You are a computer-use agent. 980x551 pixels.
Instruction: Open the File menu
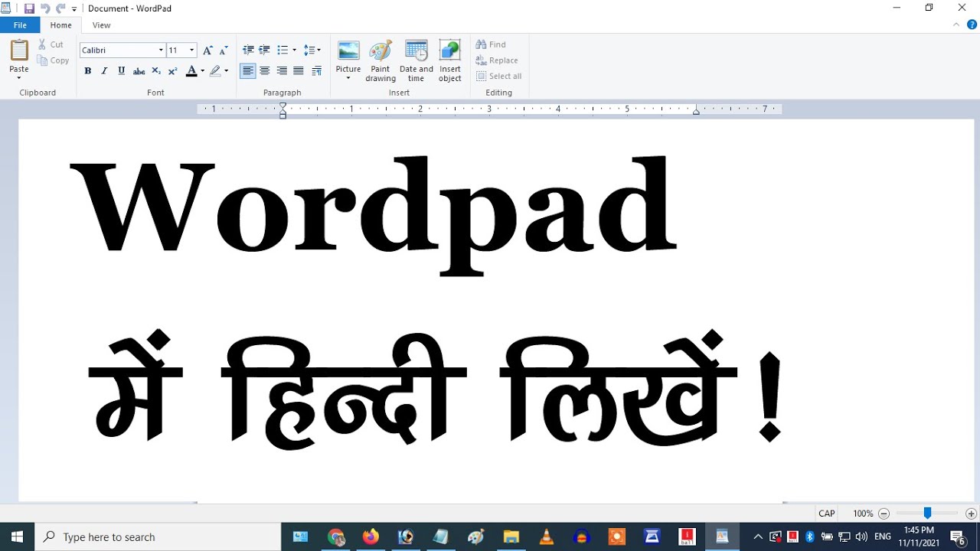(20, 25)
